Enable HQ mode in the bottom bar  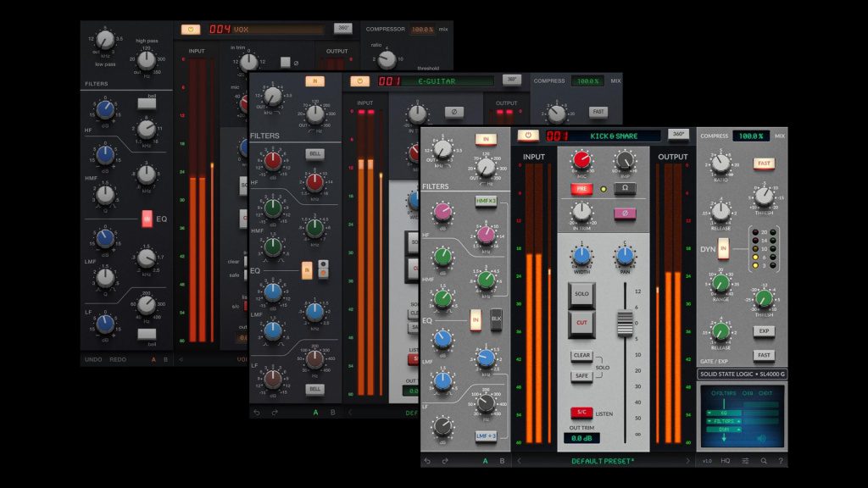[726, 460]
